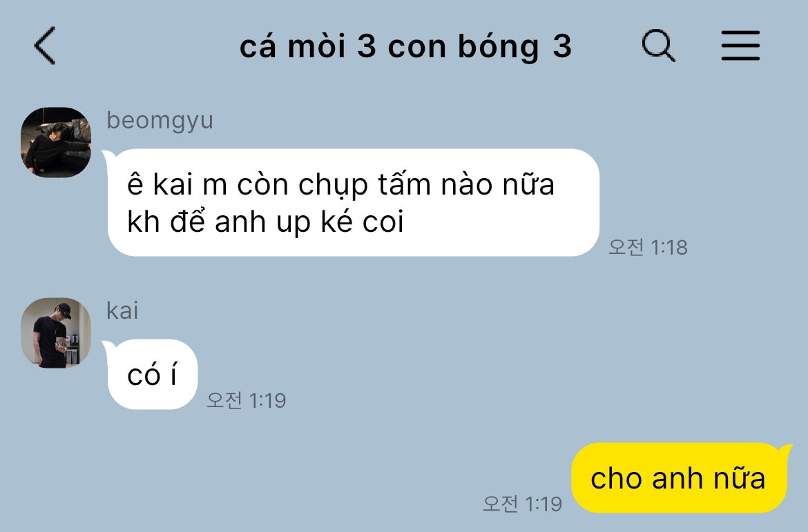Tap the timestamp beside the yellow bubble
The image size is (808, 532).
pyautogui.click(x=522, y=504)
